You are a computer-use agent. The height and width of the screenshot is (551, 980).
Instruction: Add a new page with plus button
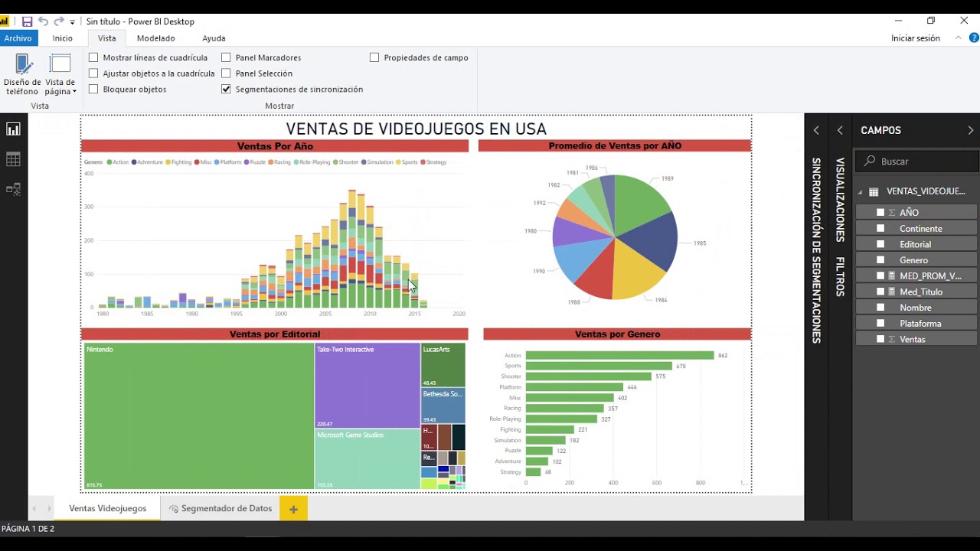pos(293,509)
